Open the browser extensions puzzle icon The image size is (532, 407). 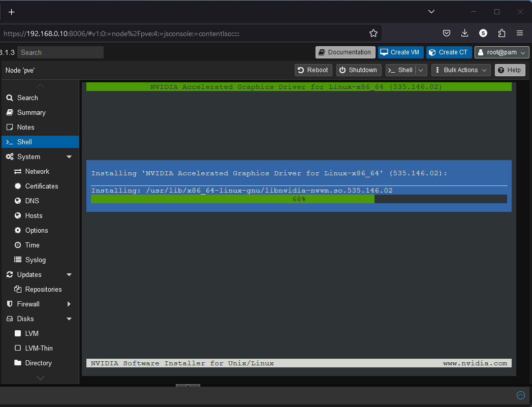502,33
